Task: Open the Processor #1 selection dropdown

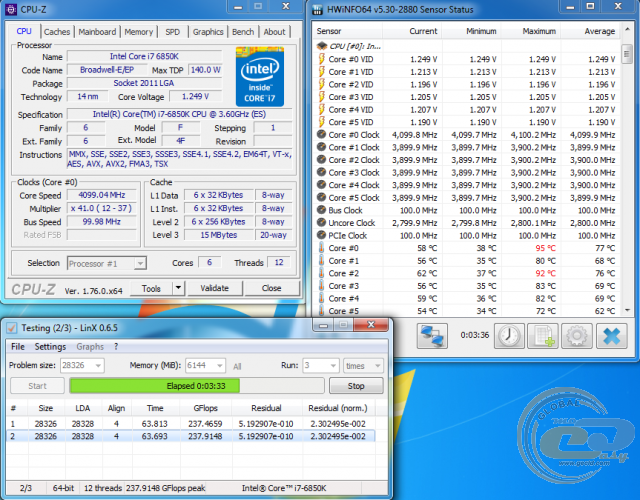Action: tap(140, 263)
